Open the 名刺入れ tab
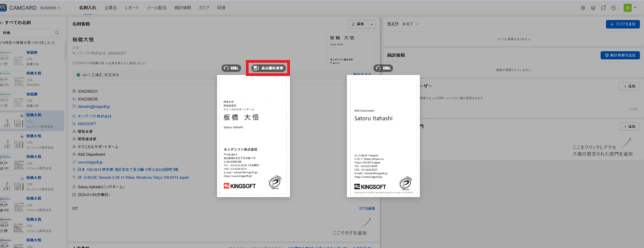The image size is (644, 248). point(87,8)
